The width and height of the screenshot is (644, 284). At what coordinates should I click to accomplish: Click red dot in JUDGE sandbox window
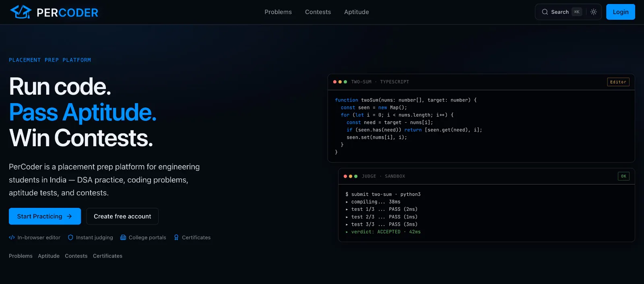(345, 176)
